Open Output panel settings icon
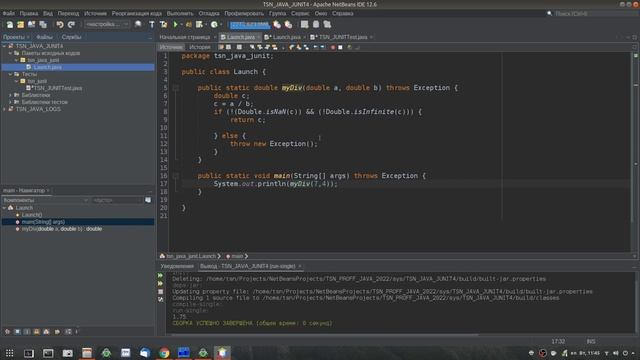This screenshot has height=360, width=640. tap(160, 300)
